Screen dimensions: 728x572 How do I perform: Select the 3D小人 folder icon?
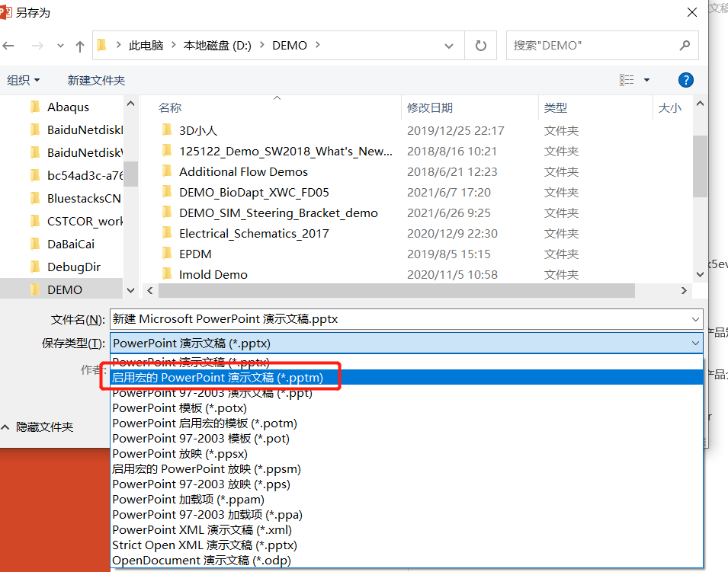[168, 130]
